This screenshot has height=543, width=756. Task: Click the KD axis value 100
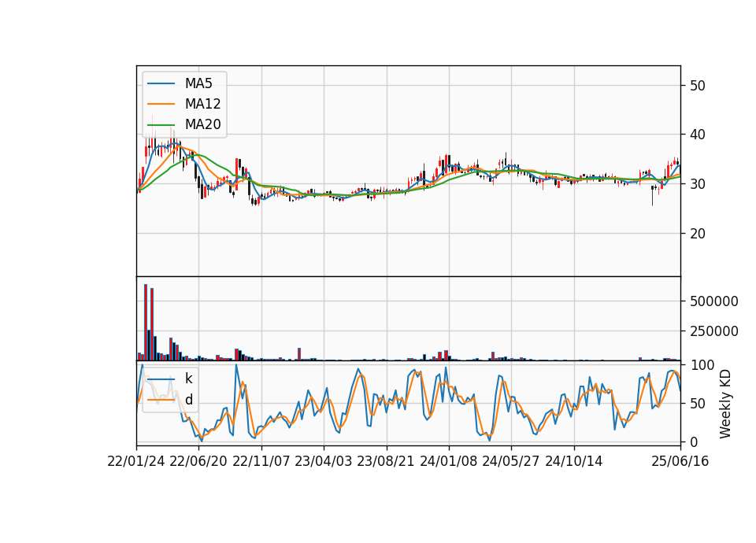pyautogui.click(x=702, y=365)
